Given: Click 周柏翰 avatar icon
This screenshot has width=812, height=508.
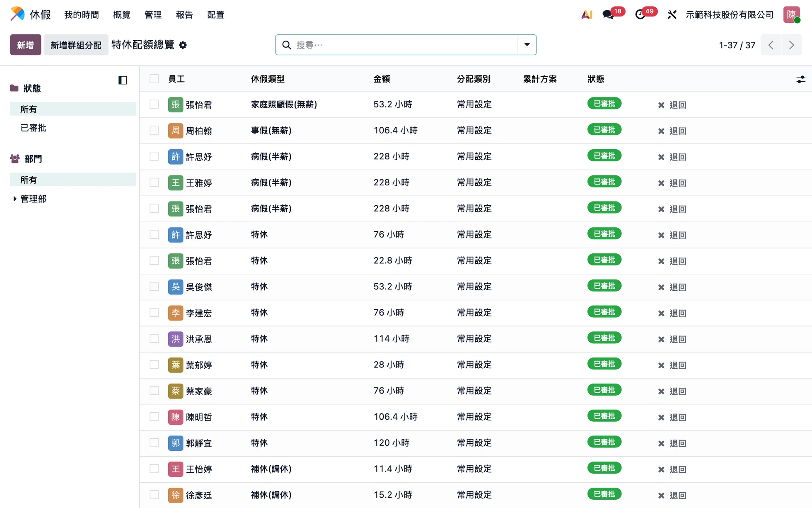Looking at the screenshot, I should 176,131.
